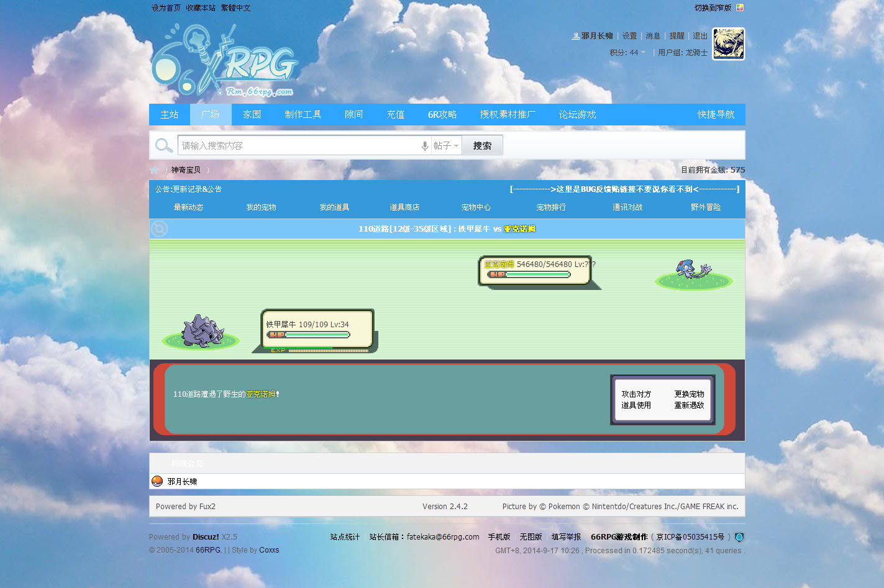Click the 亚克诺姆 enemy HP bar

click(x=529, y=274)
